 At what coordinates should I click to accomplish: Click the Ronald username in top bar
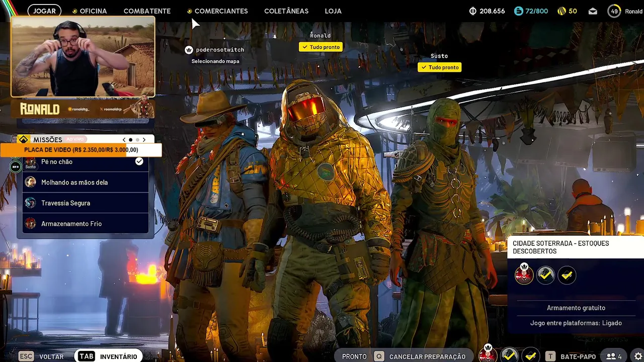(x=633, y=11)
